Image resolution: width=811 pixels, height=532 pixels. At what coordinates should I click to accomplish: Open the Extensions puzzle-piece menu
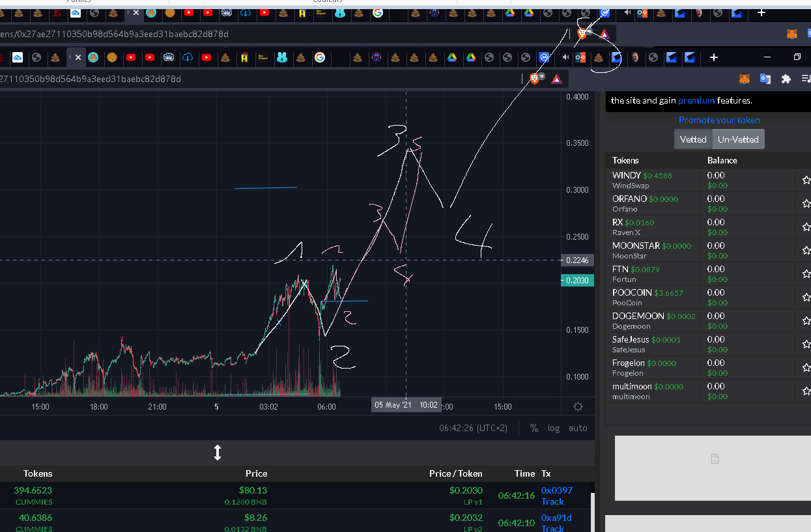[786, 79]
